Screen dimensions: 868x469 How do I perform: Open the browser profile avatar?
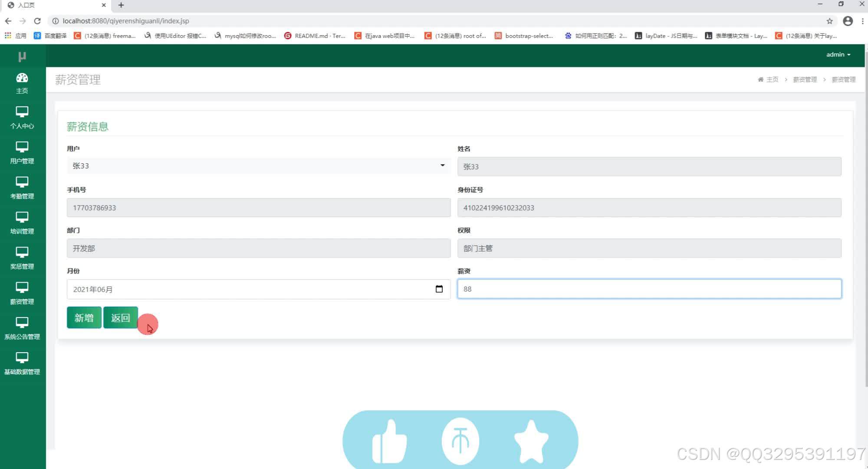[848, 21]
